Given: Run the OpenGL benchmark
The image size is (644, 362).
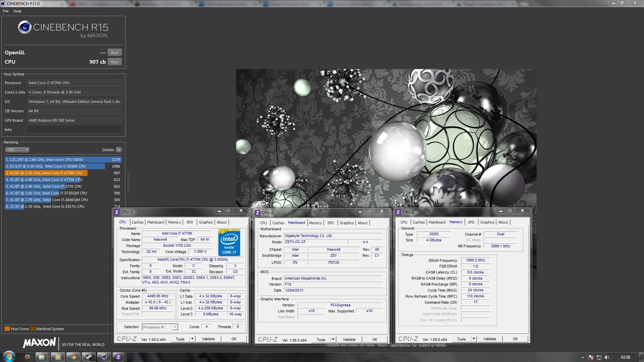Looking at the screenshot, I should click(114, 53).
